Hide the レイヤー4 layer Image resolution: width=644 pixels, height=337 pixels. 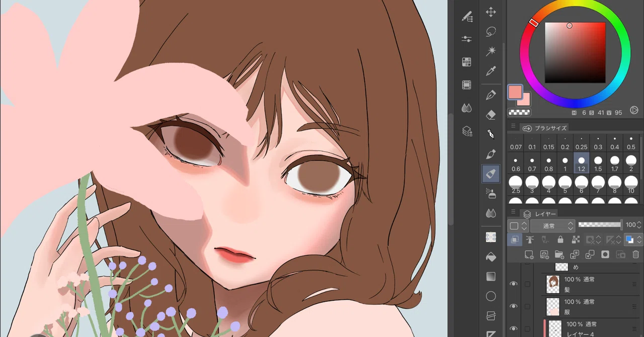tap(514, 328)
